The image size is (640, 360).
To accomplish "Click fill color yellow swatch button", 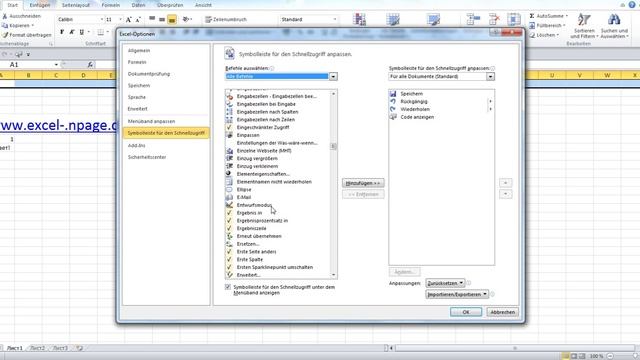I will tap(172, 19).
